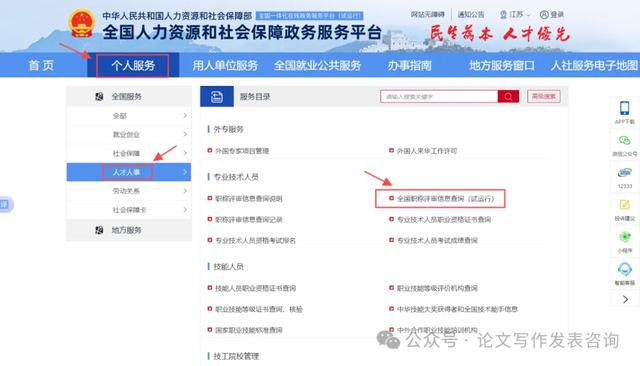
Task: Click the 网站无障碍 link
Action: (427, 15)
